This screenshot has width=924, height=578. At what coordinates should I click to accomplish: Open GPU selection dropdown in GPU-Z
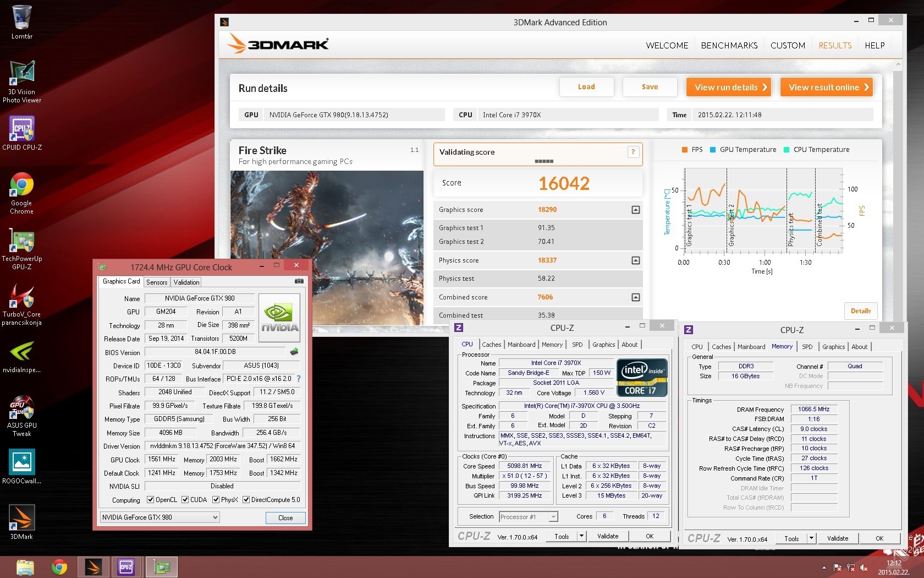coord(160,517)
